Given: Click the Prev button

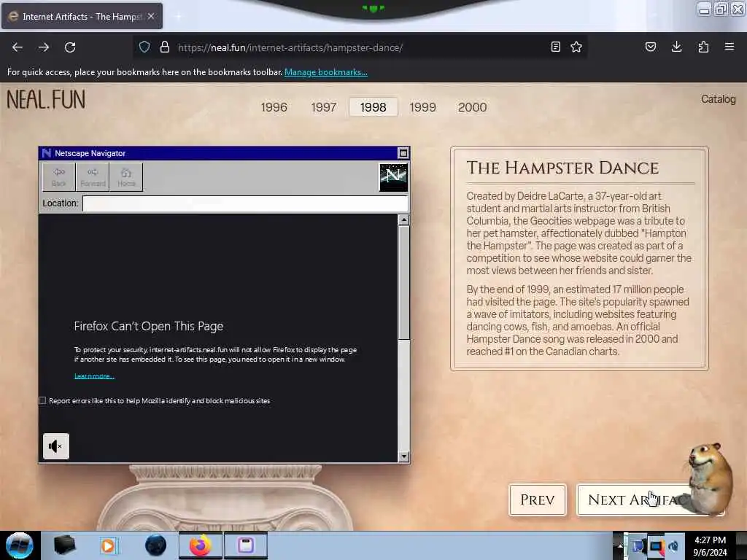Looking at the screenshot, I should 538,499.
